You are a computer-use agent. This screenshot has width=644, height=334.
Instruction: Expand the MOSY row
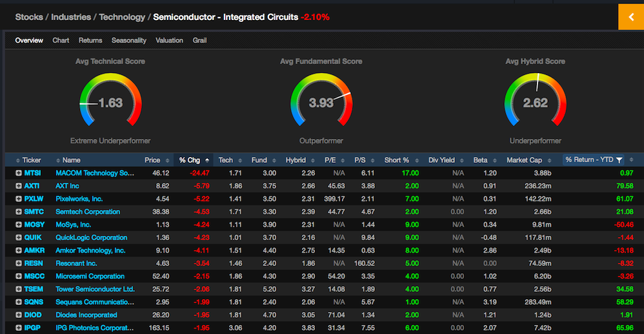click(x=19, y=225)
